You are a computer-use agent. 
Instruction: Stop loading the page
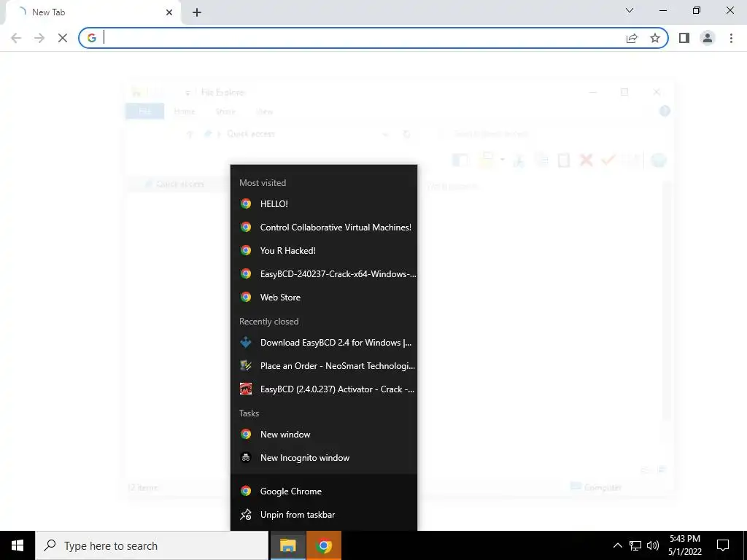click(x=63, y=38)
